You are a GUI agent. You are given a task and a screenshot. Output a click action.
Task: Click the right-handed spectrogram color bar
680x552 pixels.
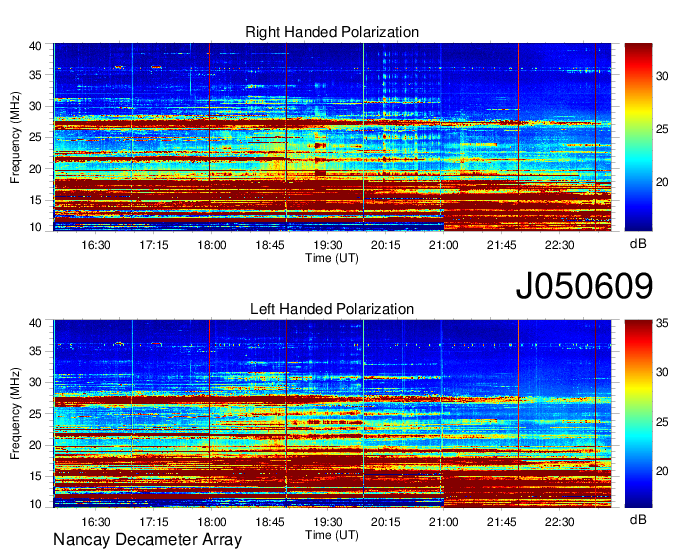point(638,137)
